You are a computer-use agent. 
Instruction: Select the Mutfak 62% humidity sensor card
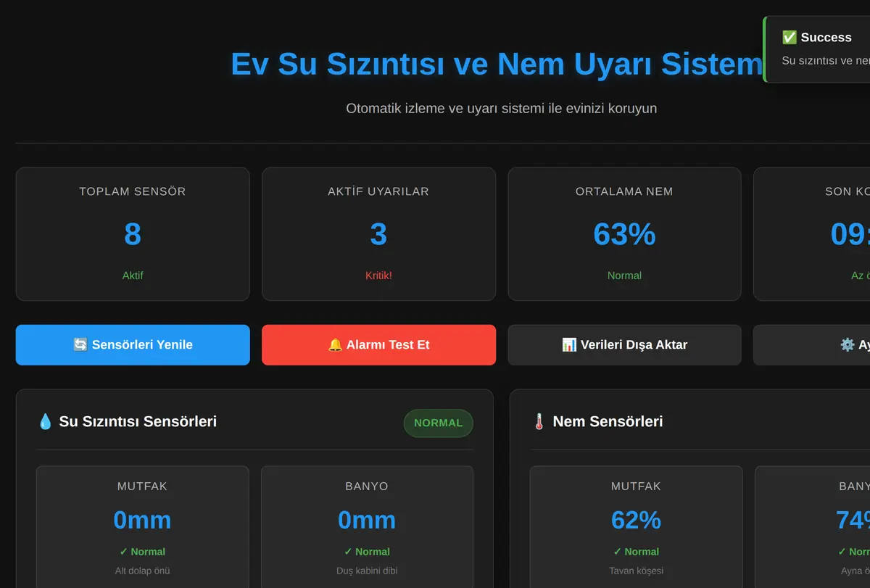coord(636,527)
